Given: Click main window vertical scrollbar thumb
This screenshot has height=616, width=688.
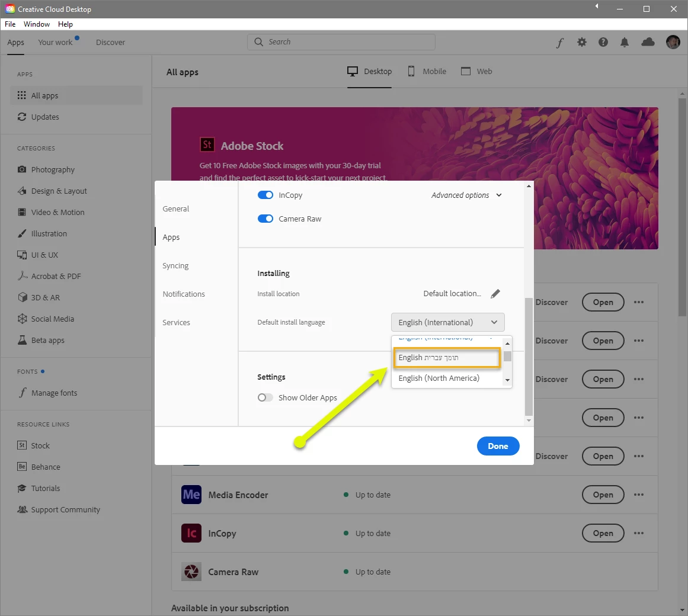Looking at the screenshot, I should [x=682, y=207].
